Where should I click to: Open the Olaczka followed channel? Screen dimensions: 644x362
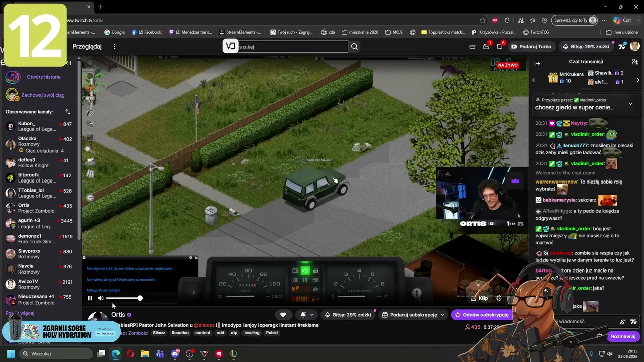pos(39,144)
